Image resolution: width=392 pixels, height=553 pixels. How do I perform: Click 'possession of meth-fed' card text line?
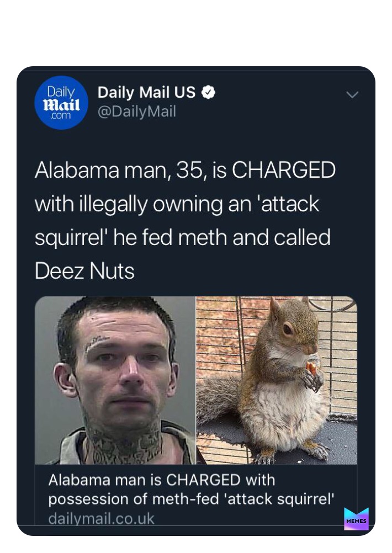[191, 499]
